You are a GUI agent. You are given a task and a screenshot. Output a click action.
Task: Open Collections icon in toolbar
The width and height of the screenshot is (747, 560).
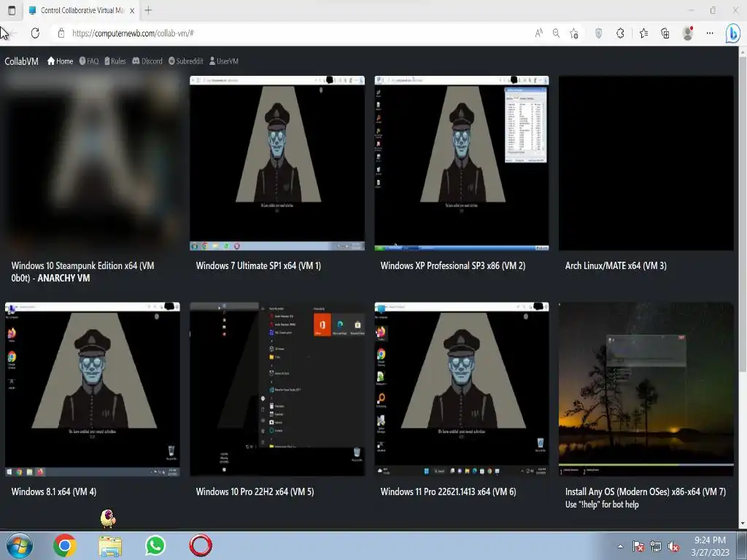pyautogui.click(x=665, y=33)
